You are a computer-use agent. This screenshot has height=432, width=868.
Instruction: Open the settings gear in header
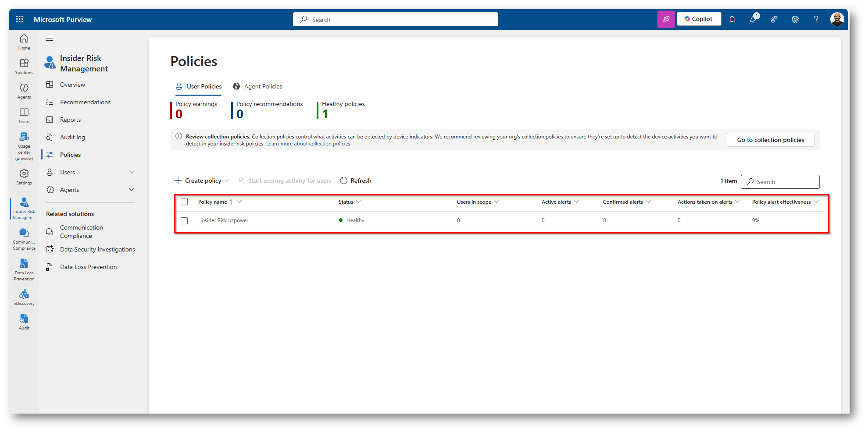(x=795, y=19)
